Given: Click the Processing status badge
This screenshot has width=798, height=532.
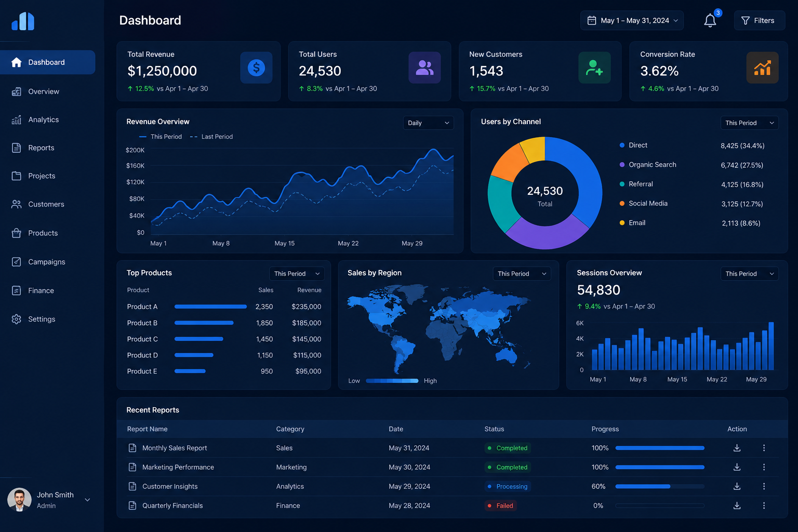Looking at the screenshot, I should click(508, 486).
